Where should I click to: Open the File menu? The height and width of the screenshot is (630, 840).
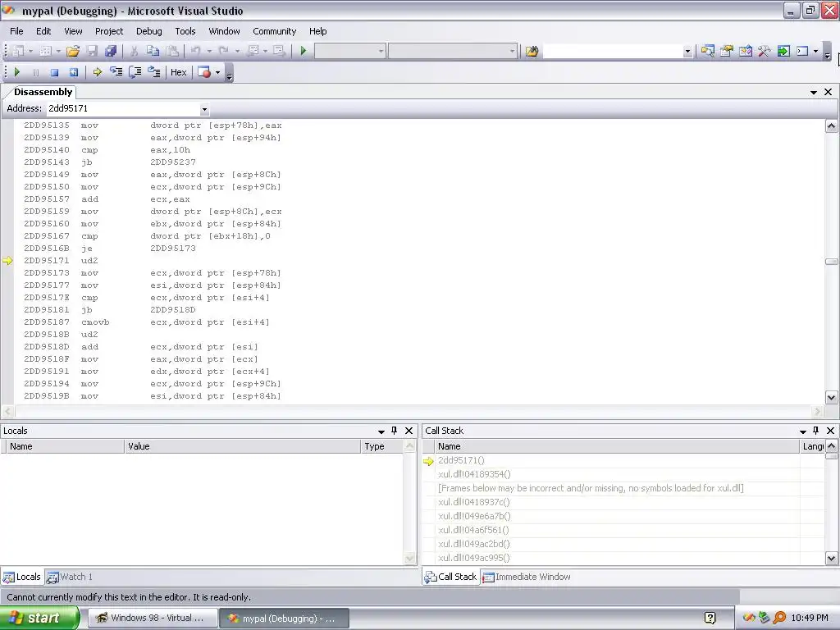click(16, 31)
